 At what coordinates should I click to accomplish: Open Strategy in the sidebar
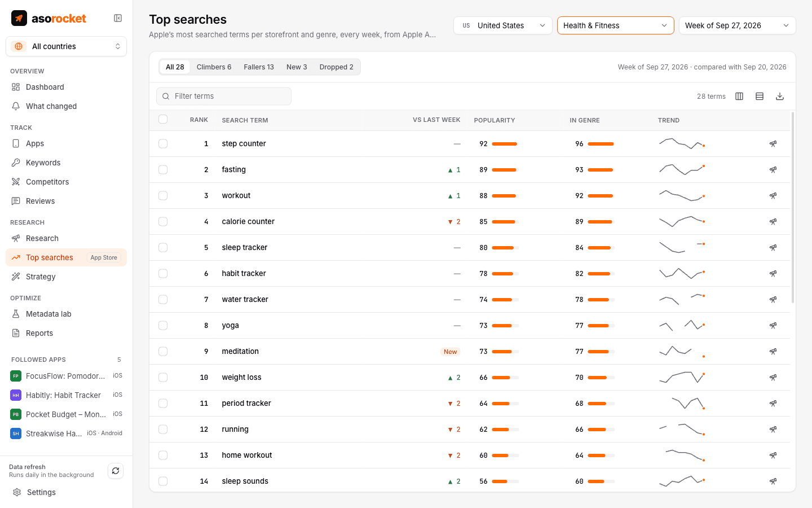pos(66,277)
